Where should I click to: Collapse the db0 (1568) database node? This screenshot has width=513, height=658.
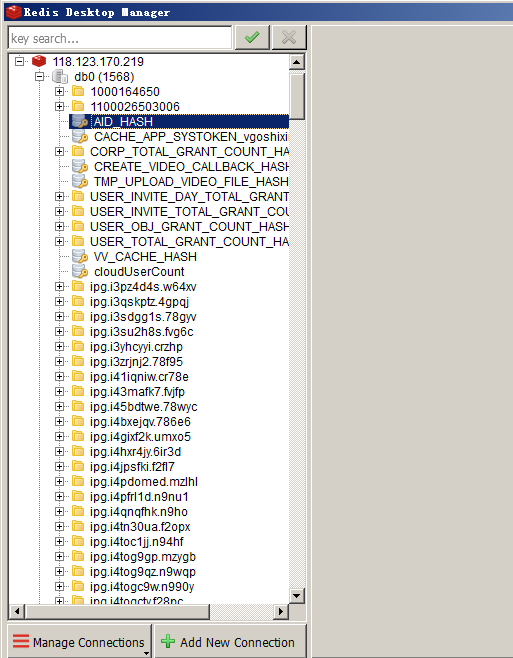[39, 76]
